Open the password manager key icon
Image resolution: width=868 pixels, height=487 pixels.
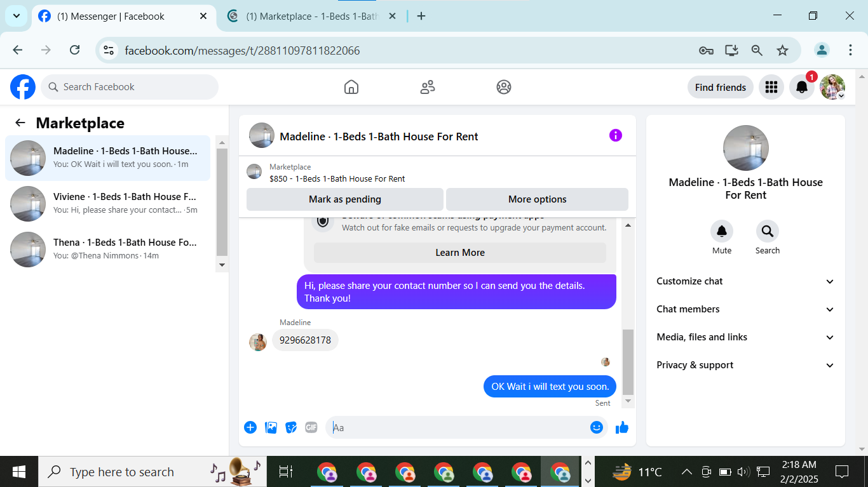[706, 50]
